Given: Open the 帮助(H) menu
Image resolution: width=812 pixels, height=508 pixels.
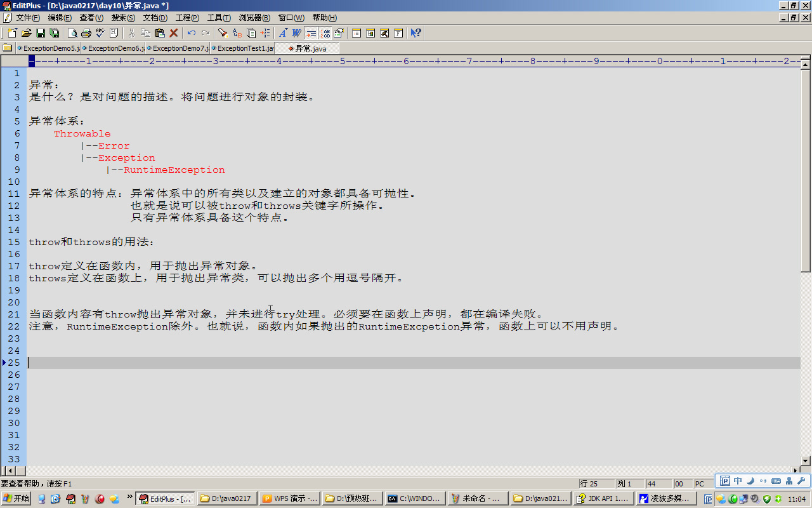Looking at the screenshot, I should (325, 18).
